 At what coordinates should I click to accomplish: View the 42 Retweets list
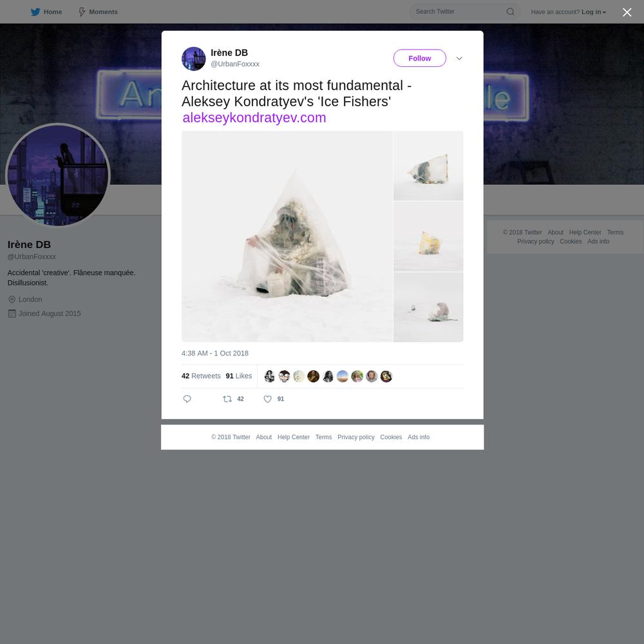coord(201,376)
